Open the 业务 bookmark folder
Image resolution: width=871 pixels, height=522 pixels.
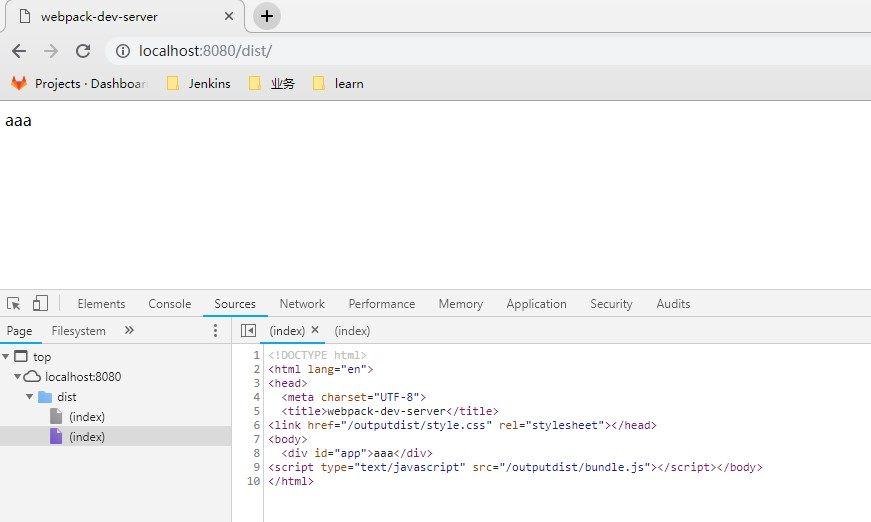272,83
